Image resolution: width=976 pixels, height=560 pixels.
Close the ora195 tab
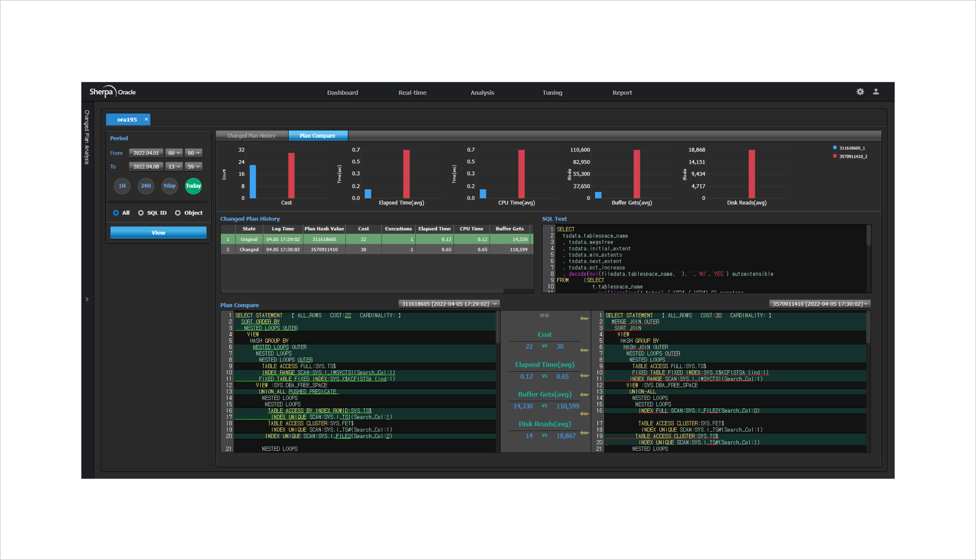click(x=146, y=119)
